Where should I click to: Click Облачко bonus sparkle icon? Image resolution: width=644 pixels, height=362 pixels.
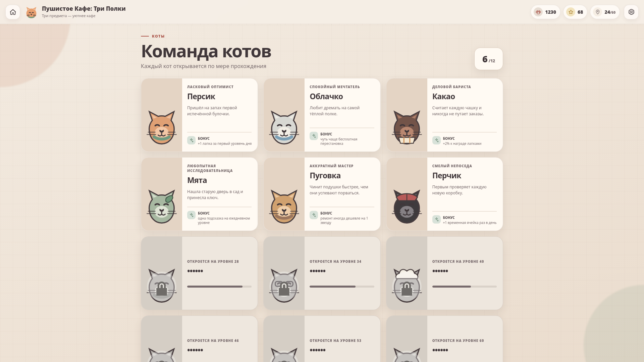point(314,136)
